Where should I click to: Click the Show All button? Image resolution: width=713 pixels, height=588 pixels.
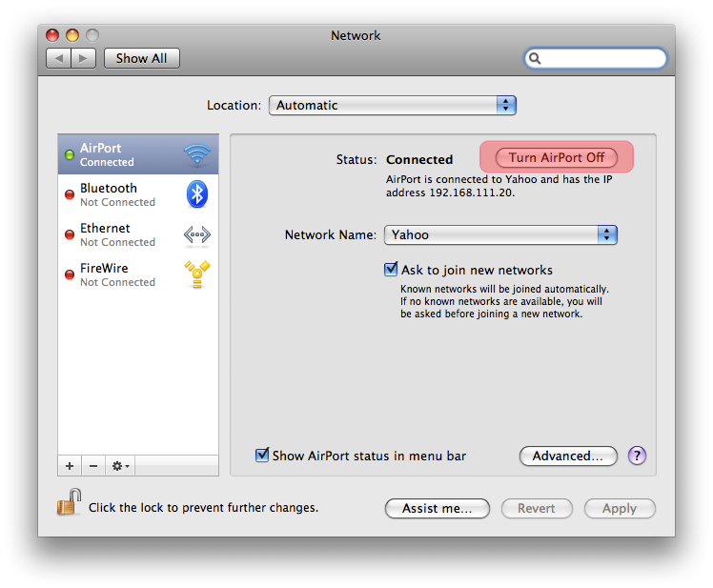(142, 58)
